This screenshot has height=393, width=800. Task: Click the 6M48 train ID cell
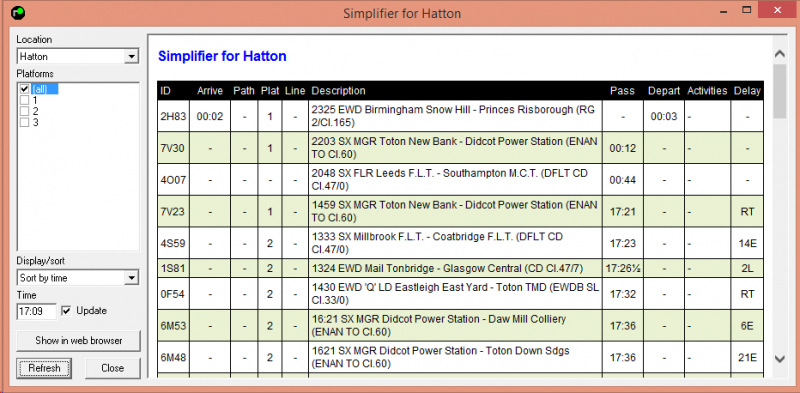[x=173, y=357]
